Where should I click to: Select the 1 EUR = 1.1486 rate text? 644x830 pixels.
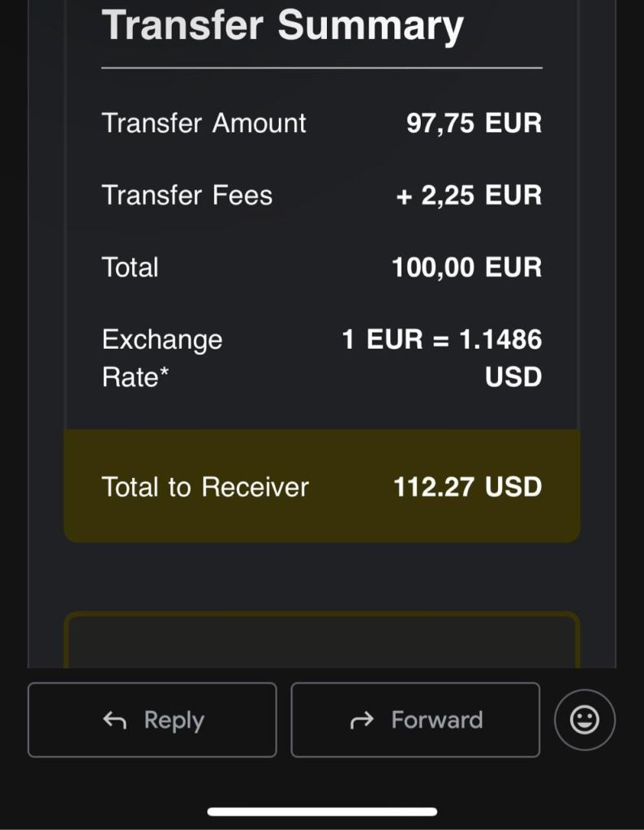click(441, 339)
